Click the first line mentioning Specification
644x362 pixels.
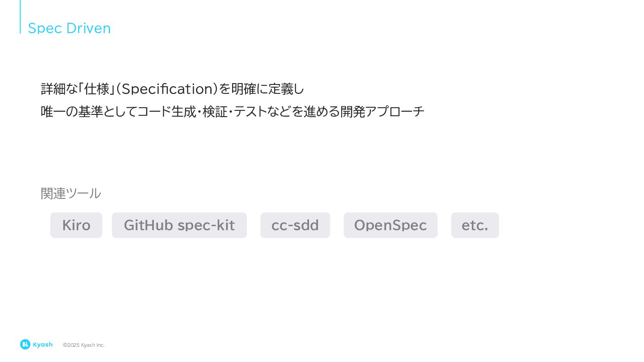173,89
